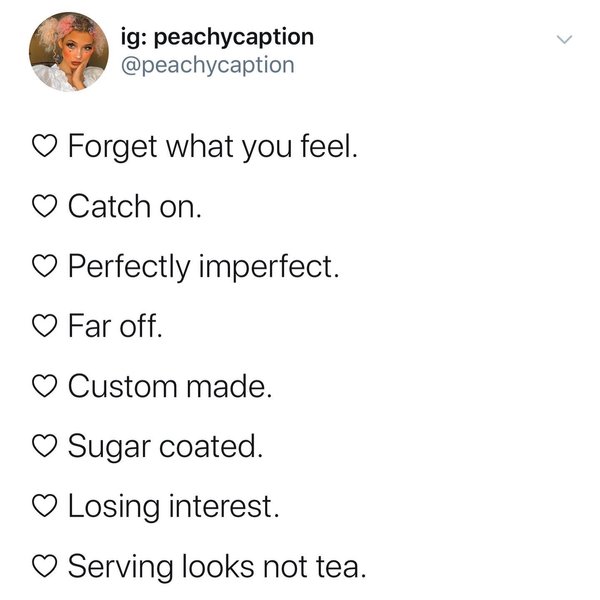The height and width of the screenshot is (600, 600).
Task: Click the heart before "Perfectly imperfect."
Action: coord(46,268)
